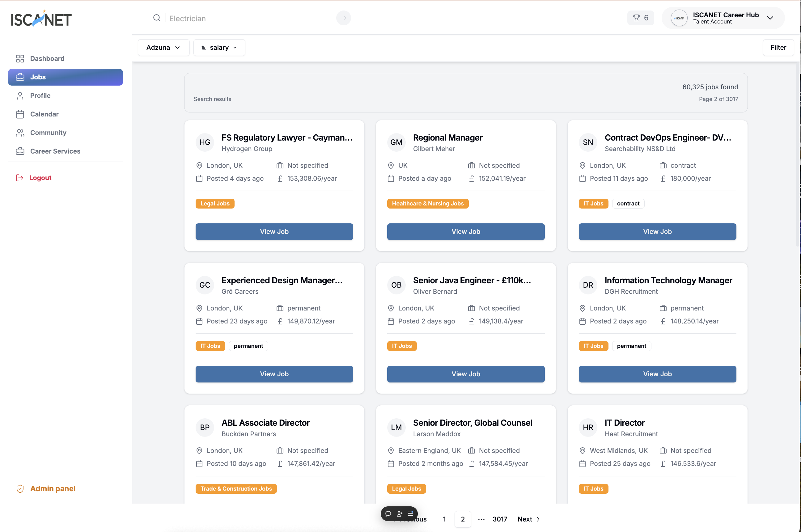The image size is (801, 532).
Task: Go to the Next results page
Action: (x=528, y=519)
